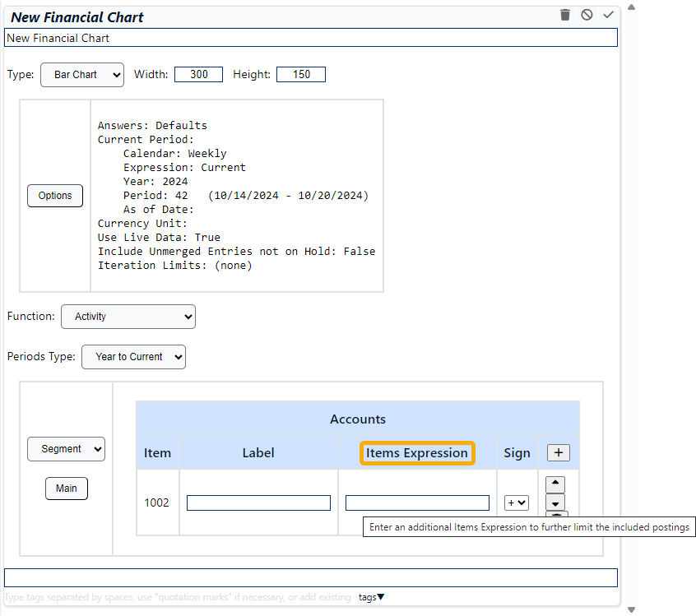Open the Sign dropdown for item 1002
Image resolution: width=696 pixels, height=616 pixels.
pos(516,503)
